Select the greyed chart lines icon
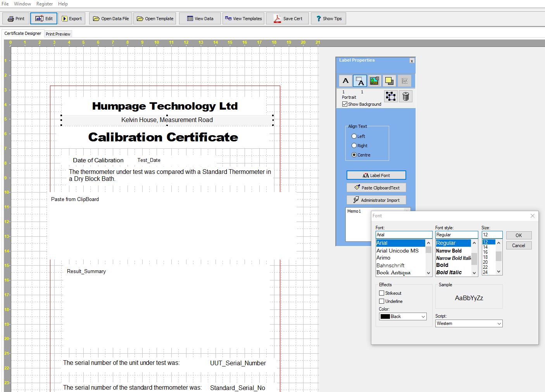The height and width of the screenshot is (392, 545). tap(404, 81)
